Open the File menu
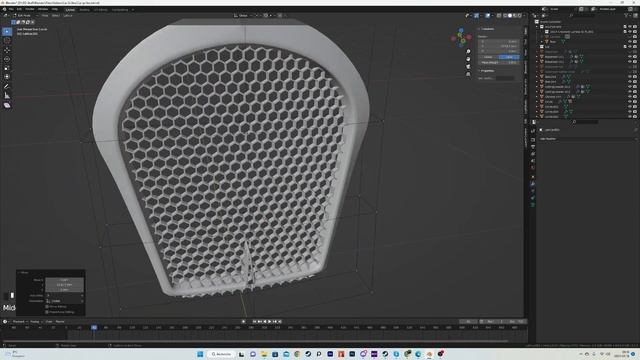The width and height of the screenshot is (640, 360). [11, 9]
